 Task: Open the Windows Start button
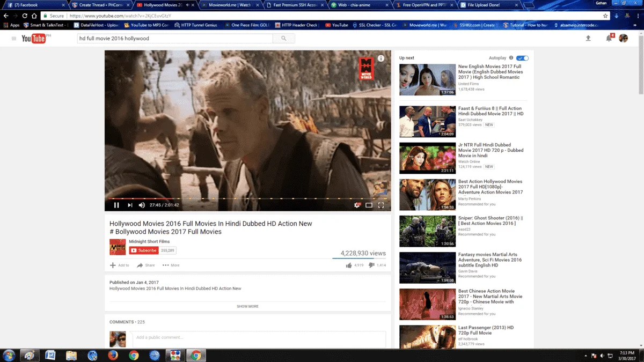[x=9, y=356]
